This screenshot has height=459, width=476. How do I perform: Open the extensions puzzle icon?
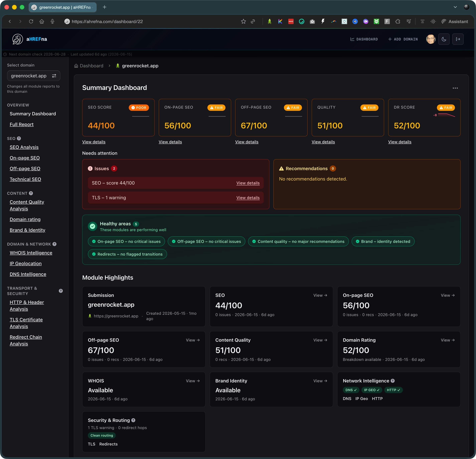pyautogui.click(x=398, y=21)
